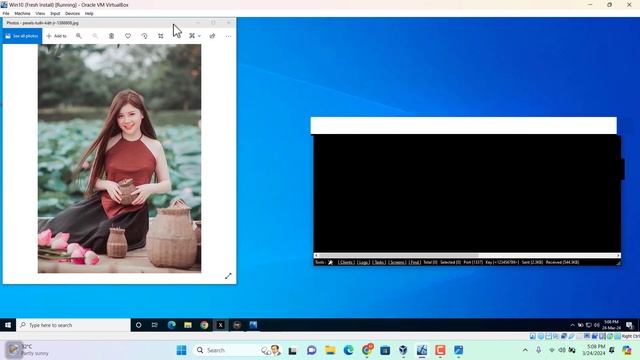Open host File Explorer folder icon on the taskbar
The image size is (640, 360).
(x=330, y=350)
